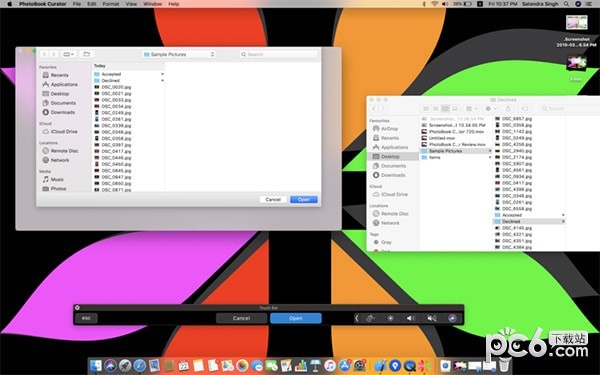
Task: Open the gear action menu in the Finder window
Action: tap(491, 109)
